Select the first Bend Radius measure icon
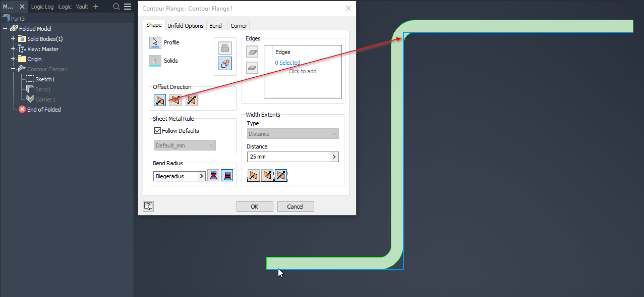644x297 pixels. click(213, 175)
